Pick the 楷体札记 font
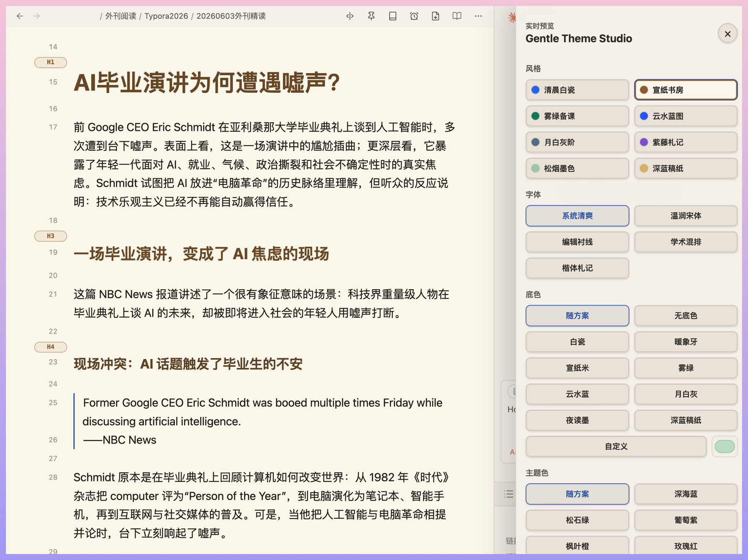 [x=577, y=268]
